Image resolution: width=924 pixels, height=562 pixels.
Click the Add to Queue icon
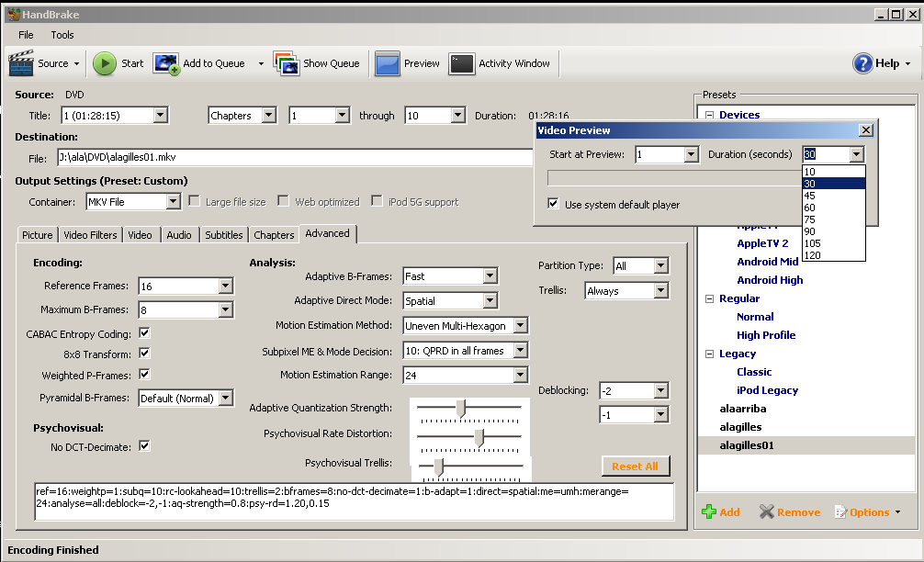[x=166, y=63]
